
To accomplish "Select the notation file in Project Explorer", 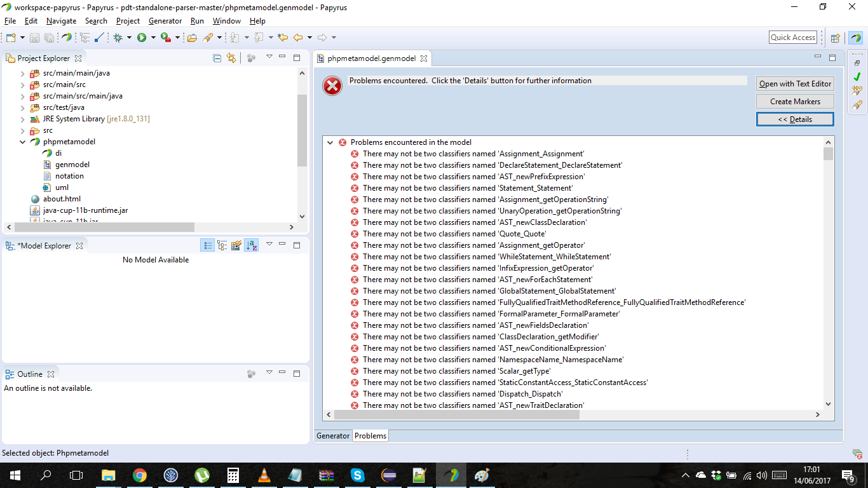I will click(69, 176).
